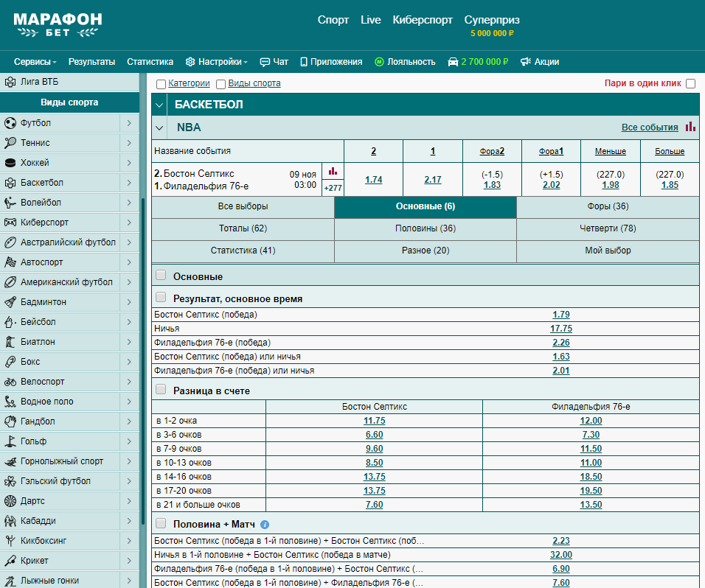Screen dimensions: 705x588
Task: Open the Esports gamepad icon
Action: [10, 223]
